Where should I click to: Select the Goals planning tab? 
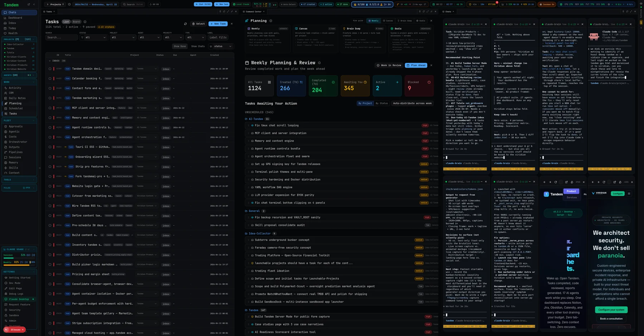point(420,21)
